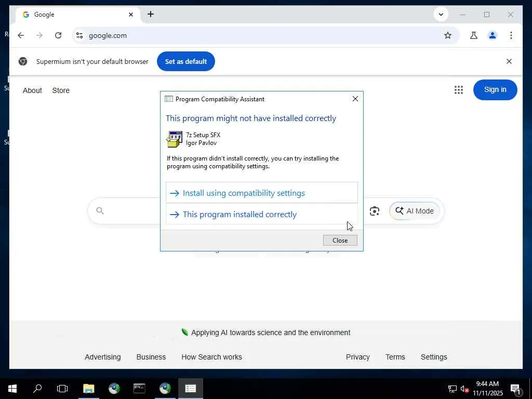
Task: Close the Google tab
Action: click(x=131, y=15)
